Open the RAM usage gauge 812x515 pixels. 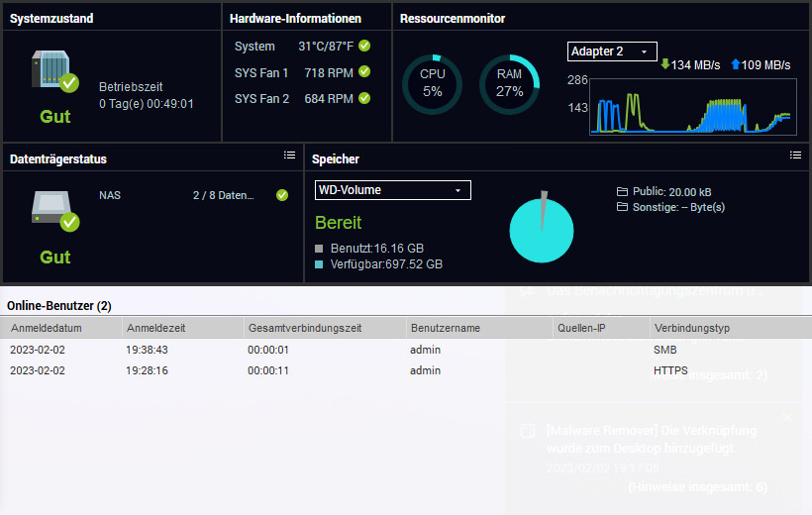coord(509,84)
